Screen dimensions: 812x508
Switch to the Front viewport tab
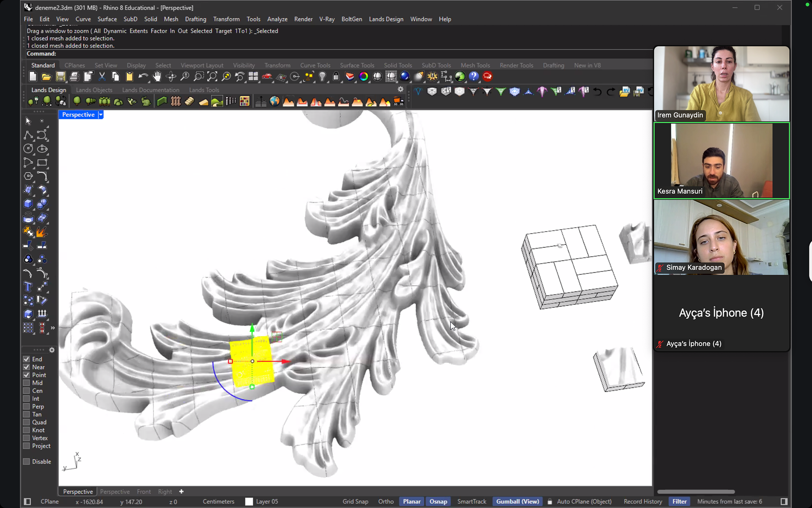pos(144,491)
